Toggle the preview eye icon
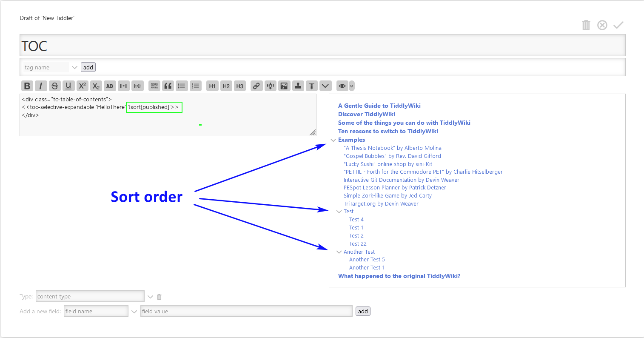This screenshot has height=338, width=644. [x=342, y=86]
